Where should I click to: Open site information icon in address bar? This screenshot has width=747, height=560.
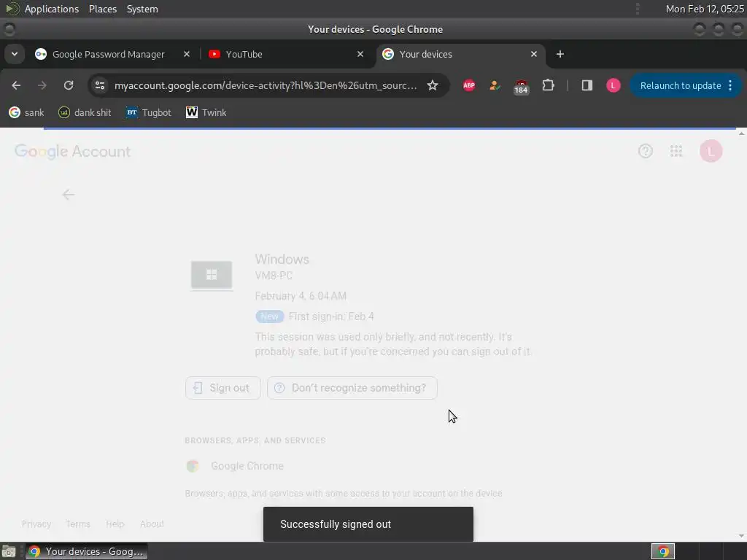coord(100,86)
